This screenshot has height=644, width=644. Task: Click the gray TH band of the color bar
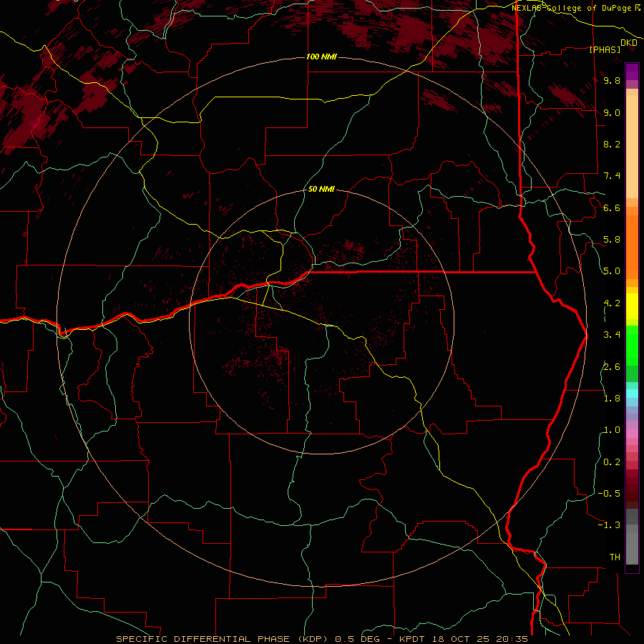[x=632, y=548]
